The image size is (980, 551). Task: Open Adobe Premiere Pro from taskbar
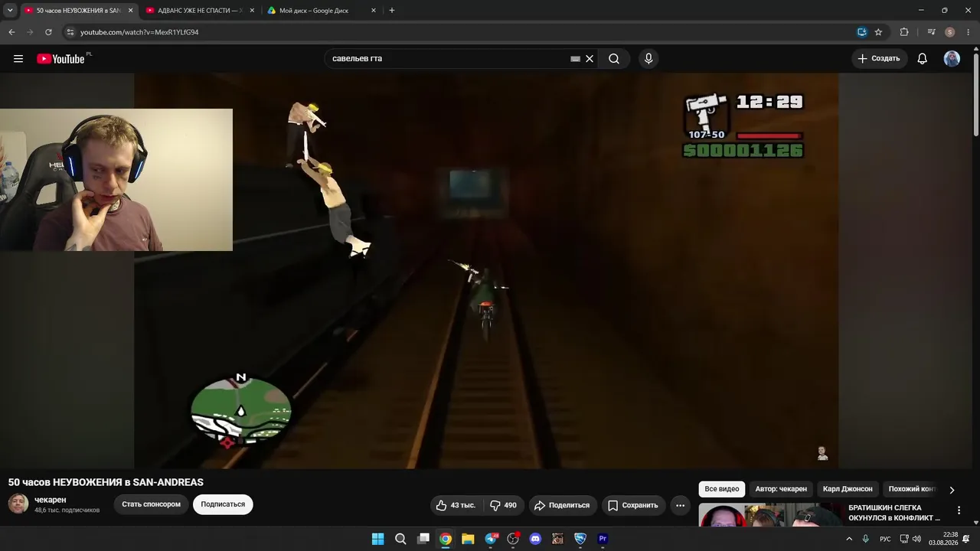603,539
